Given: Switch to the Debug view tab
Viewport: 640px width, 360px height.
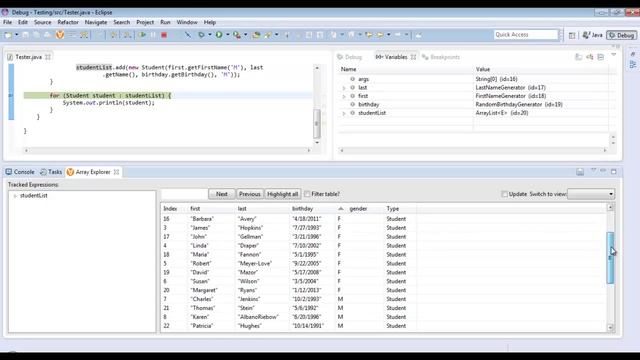Looking at the screenshot, I should coord(350,57).
